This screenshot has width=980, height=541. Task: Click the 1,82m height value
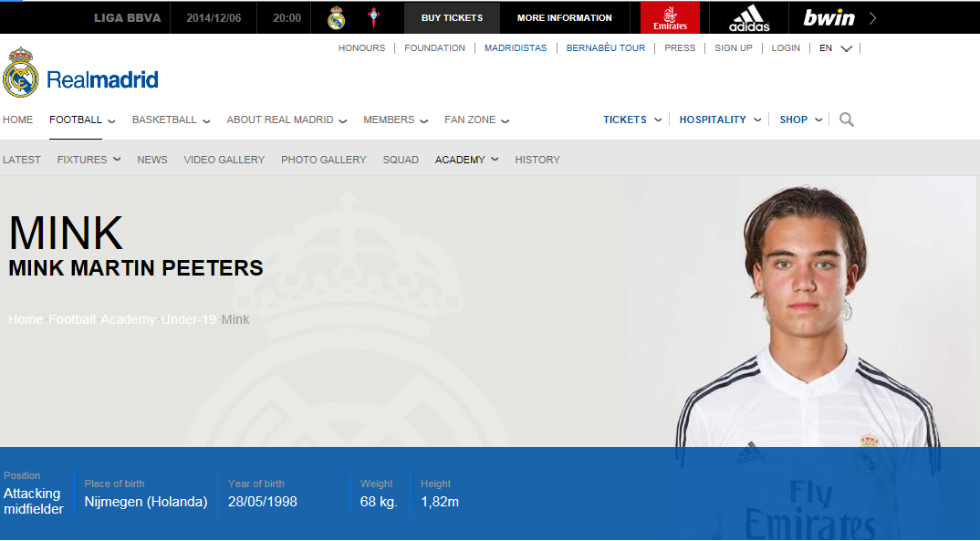440,502
